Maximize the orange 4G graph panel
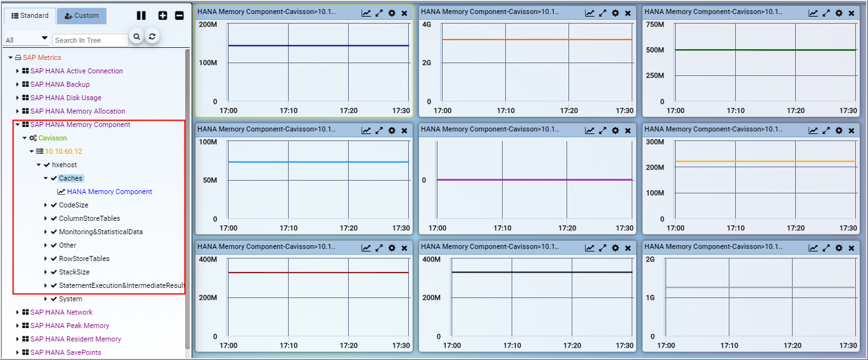Image resolution: width=868 pixels, height=360 pixels. [x=602, y=13]
